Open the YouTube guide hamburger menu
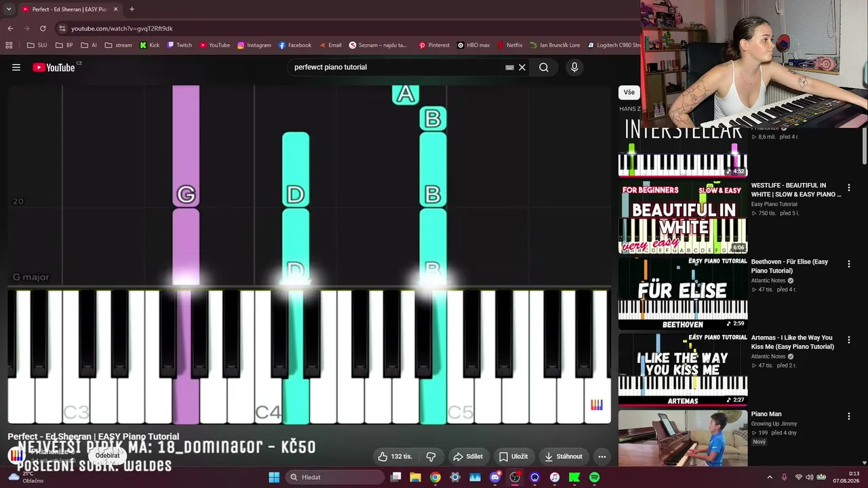The image size is (868, 488). [x=16, y=67]
